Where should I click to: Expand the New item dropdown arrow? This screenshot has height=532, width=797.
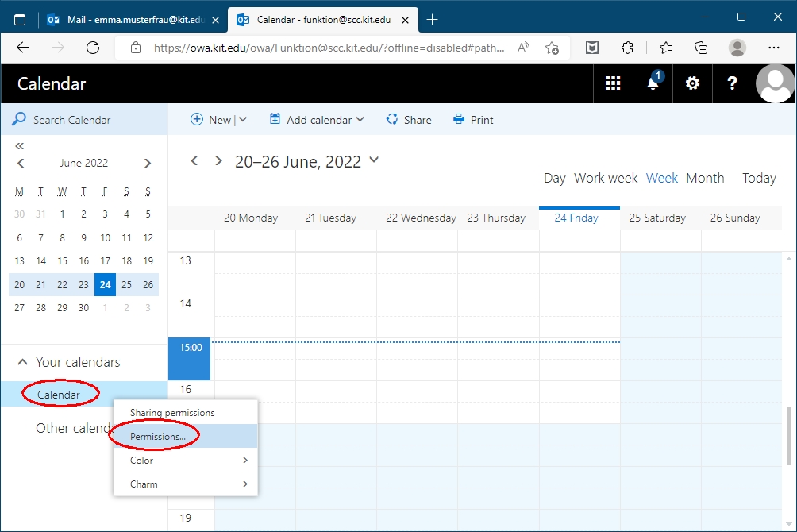click(243, 120)
